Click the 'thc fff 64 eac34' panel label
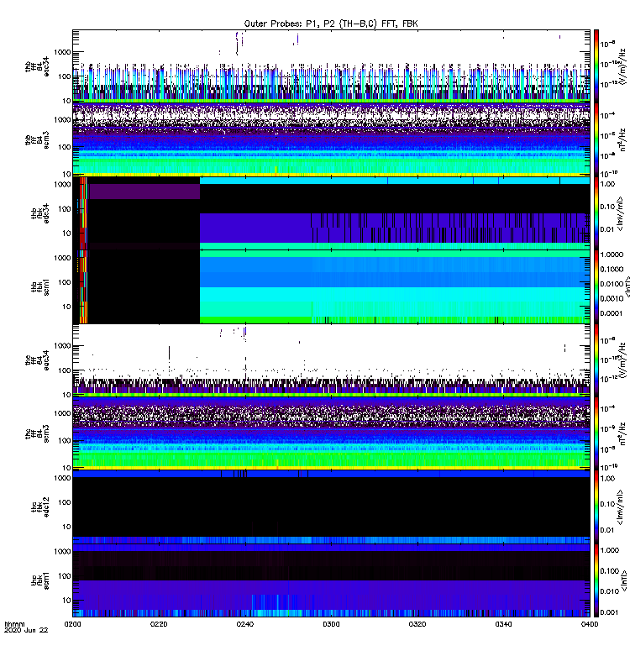 (37, 360)
